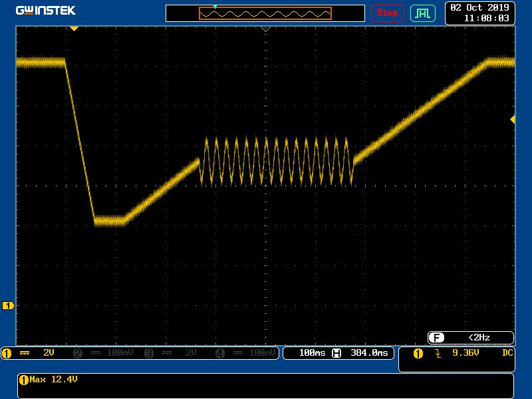Click the green acquisition mode waveform icon

pyautogui.click(x=422, y=13)
